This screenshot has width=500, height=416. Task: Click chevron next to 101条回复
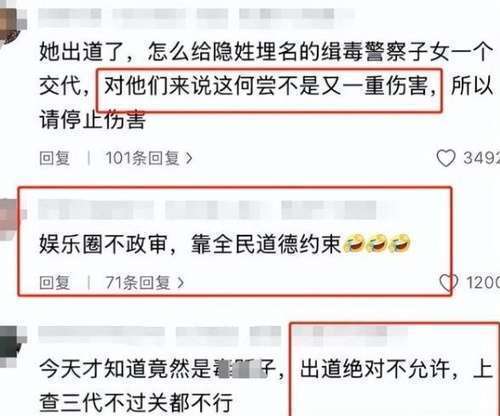pos(189,158)
